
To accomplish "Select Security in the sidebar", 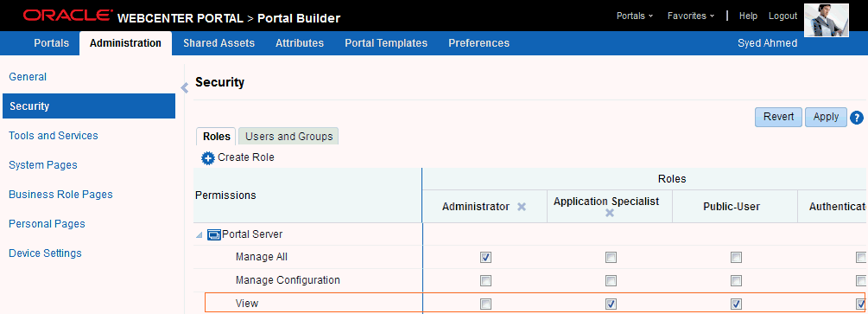I will pos(89,106).
